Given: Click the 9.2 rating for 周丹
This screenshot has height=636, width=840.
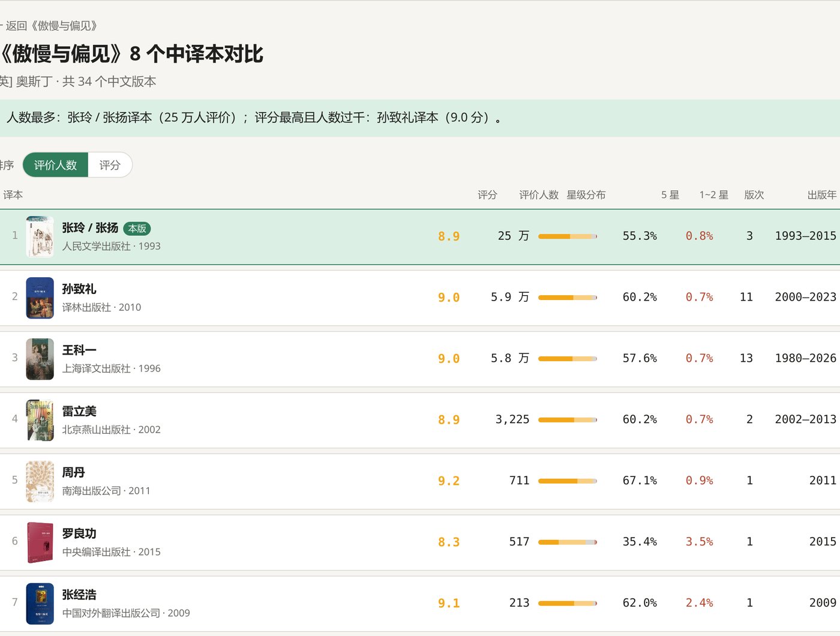Looking at the screenshot, I should click(x=449, y=481).
